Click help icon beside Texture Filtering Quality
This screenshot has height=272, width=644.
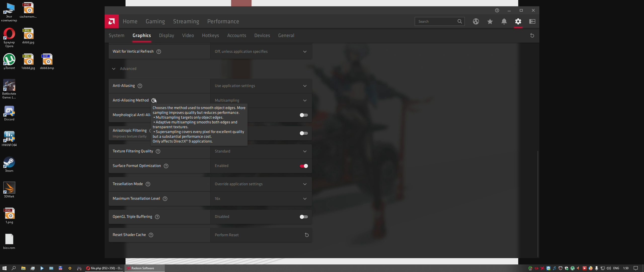[x=158, y=151]
